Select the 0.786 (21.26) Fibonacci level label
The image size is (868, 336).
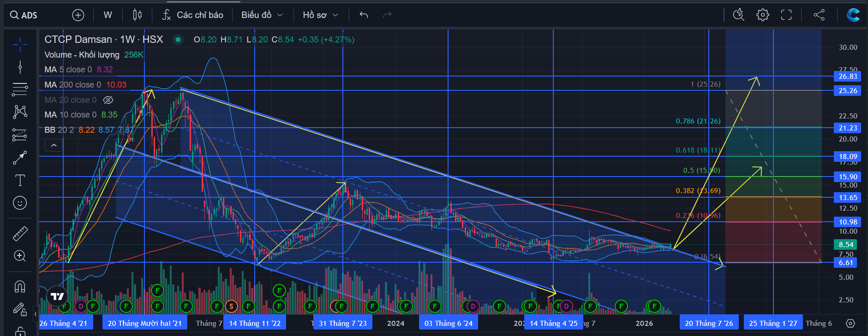698,121
